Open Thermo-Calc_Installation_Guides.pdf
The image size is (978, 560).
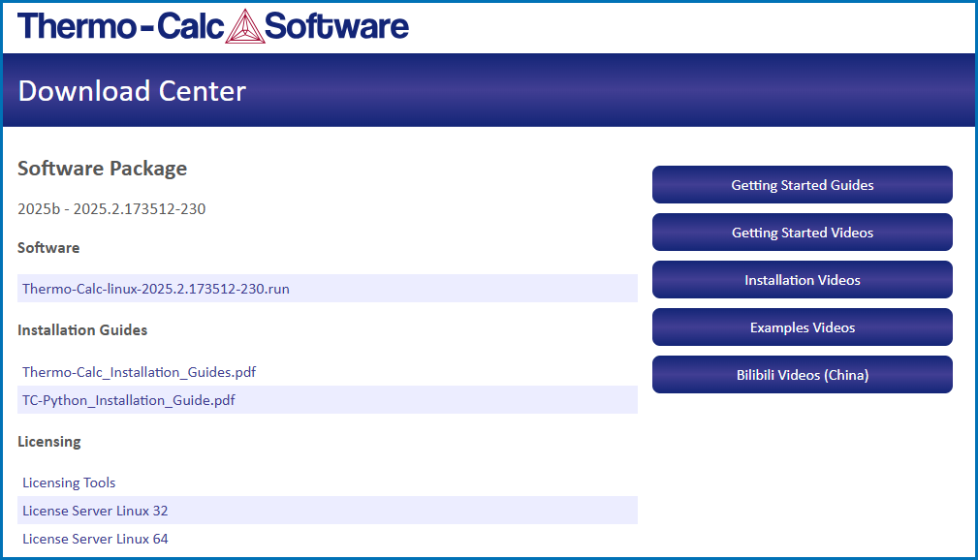(139, 372)
